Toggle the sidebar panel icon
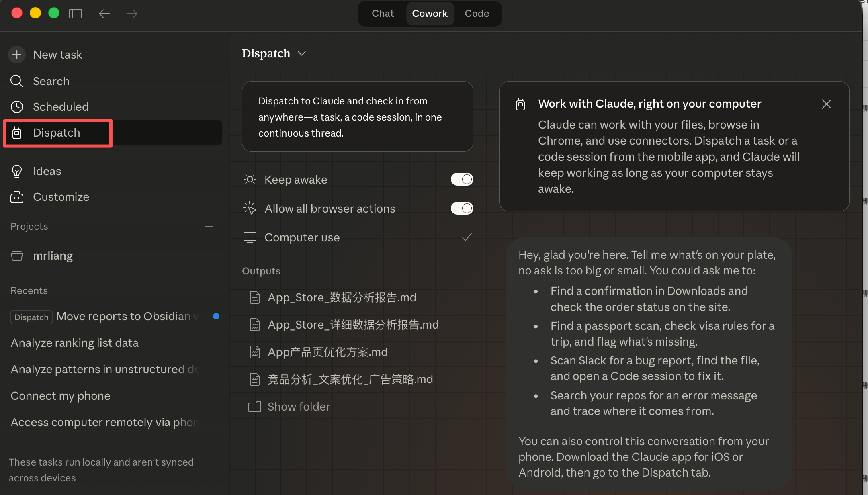 [x=76, y=14]
